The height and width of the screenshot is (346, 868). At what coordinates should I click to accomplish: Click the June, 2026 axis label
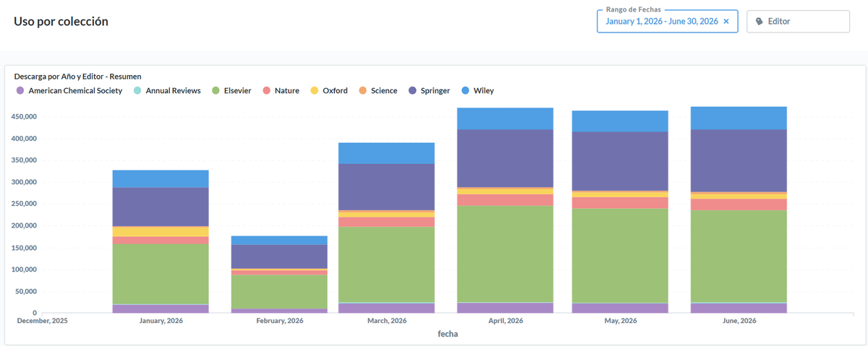point(739,321)
